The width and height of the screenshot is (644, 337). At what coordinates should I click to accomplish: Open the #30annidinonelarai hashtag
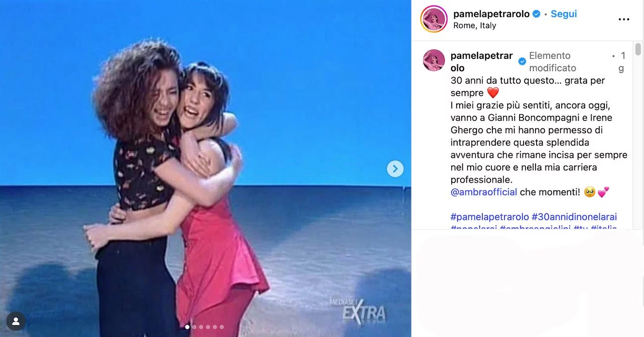click(x=574, y=217)
